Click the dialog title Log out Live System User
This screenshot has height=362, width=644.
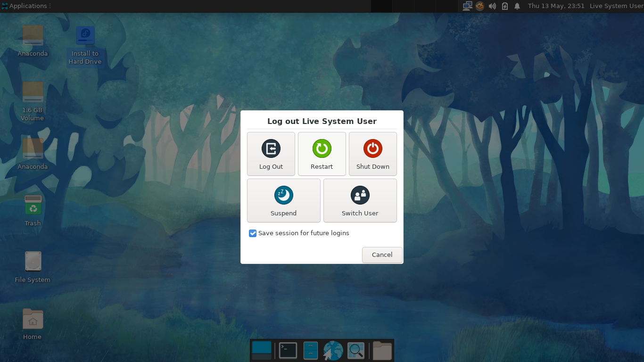pyautogui.click(x=322, y=121)
